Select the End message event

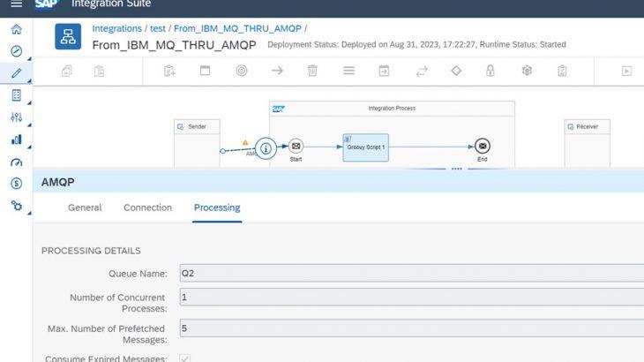(483, 146)
